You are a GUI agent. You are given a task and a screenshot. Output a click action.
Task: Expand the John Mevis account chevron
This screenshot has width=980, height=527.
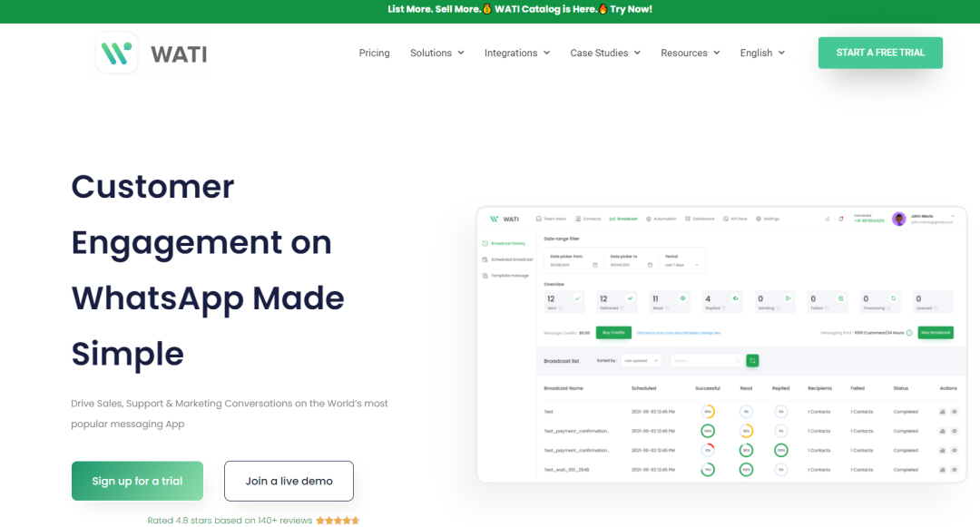953,216
